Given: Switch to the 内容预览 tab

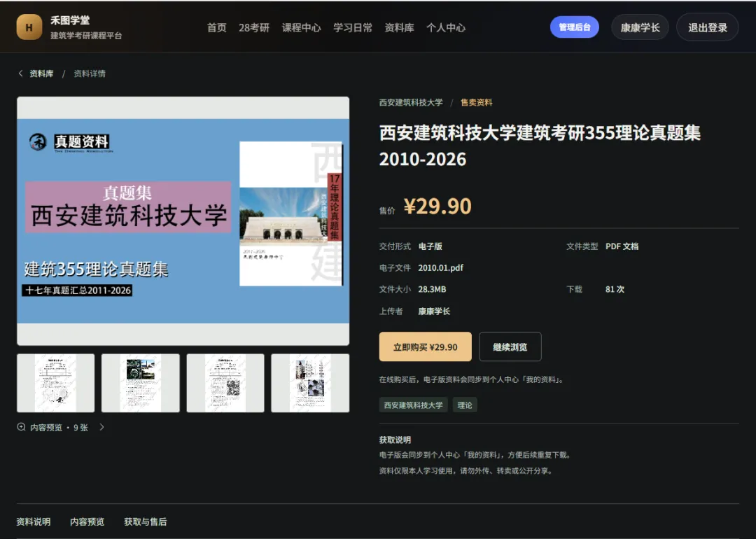Looking at the screenshot, I should click(x=87, y=521).
